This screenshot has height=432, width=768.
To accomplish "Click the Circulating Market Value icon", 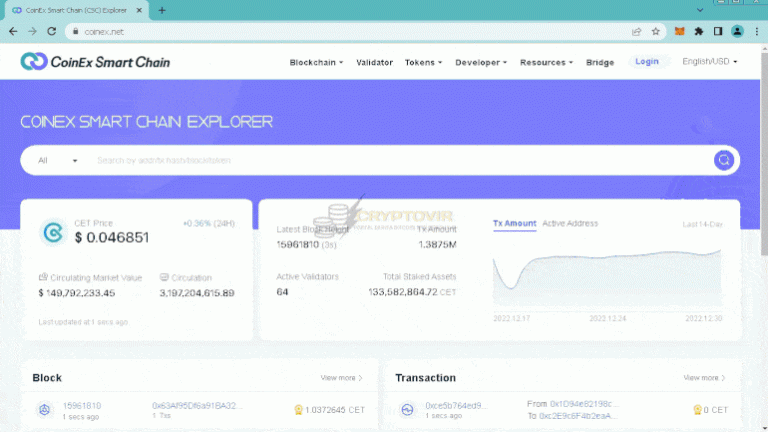I will (x=43, y=277).
